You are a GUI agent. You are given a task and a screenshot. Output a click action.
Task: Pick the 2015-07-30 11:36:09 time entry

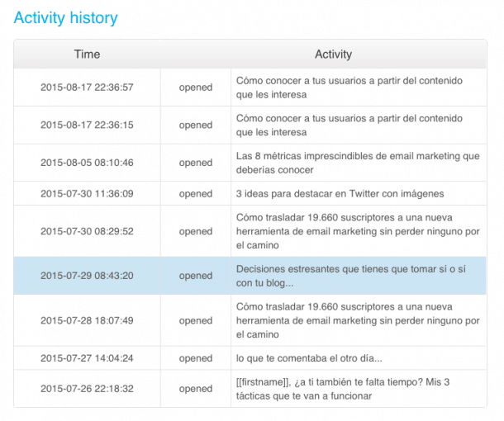[87, 194]
